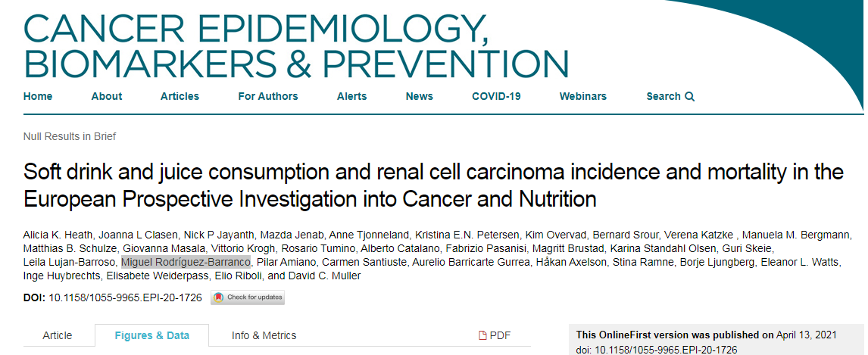Click the PDF document icon
The height and width of the screenshot is (355, 868).
482,335
